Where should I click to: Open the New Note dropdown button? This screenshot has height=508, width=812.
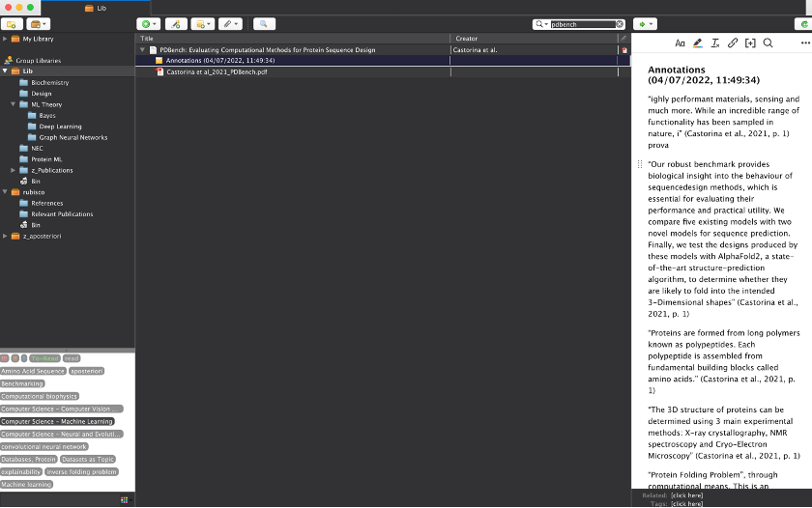[x=202, y=24]
